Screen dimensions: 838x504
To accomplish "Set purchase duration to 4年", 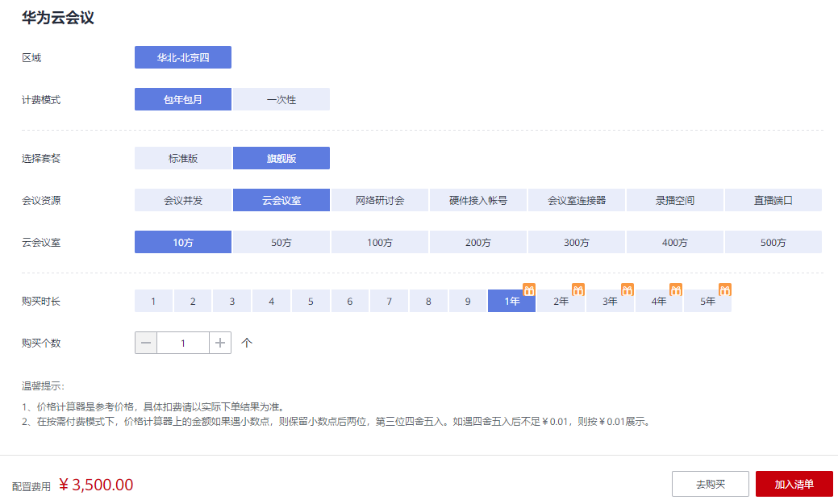I will tap(658, 301).
